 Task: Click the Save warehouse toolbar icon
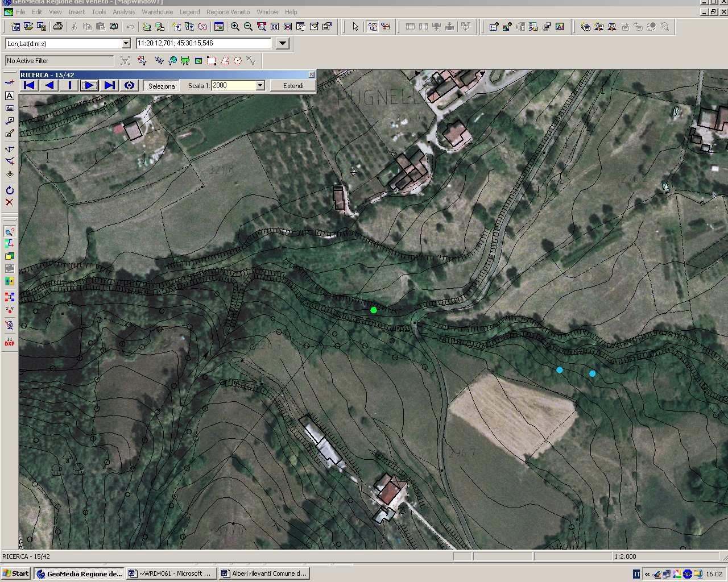42,26
